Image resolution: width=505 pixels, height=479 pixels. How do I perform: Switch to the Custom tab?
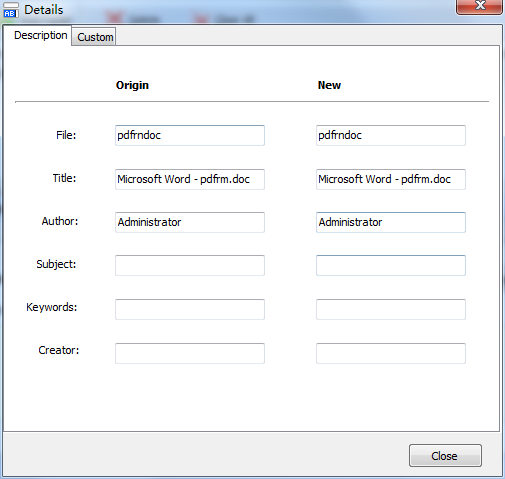click(94, 37)
